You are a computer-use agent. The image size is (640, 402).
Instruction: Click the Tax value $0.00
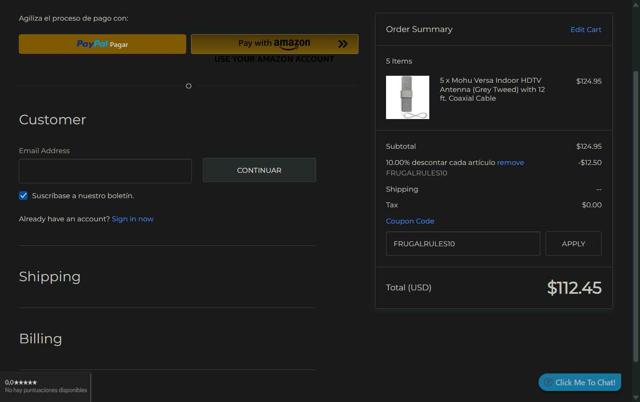pos(591,205)
